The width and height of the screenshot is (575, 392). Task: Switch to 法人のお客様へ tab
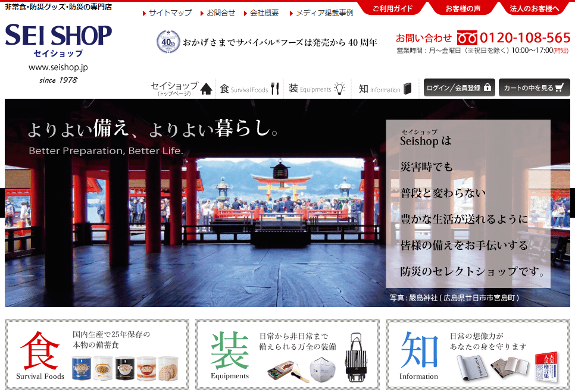coord(535,9)
